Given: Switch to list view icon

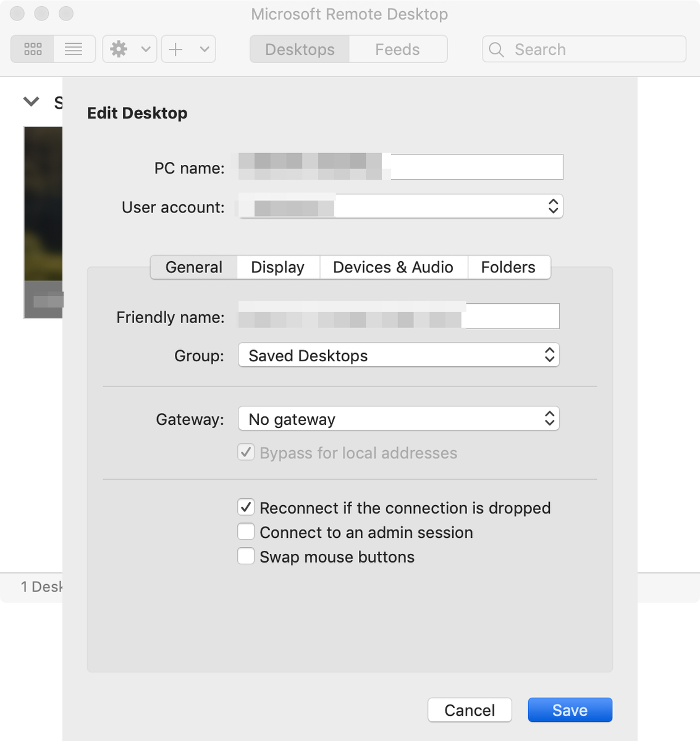Looking at the screenshot, I should click(x=74, y=49).
